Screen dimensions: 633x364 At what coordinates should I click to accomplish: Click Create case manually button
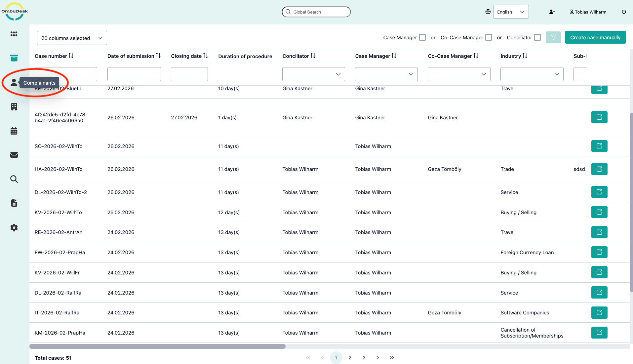(x=595, y=37)
